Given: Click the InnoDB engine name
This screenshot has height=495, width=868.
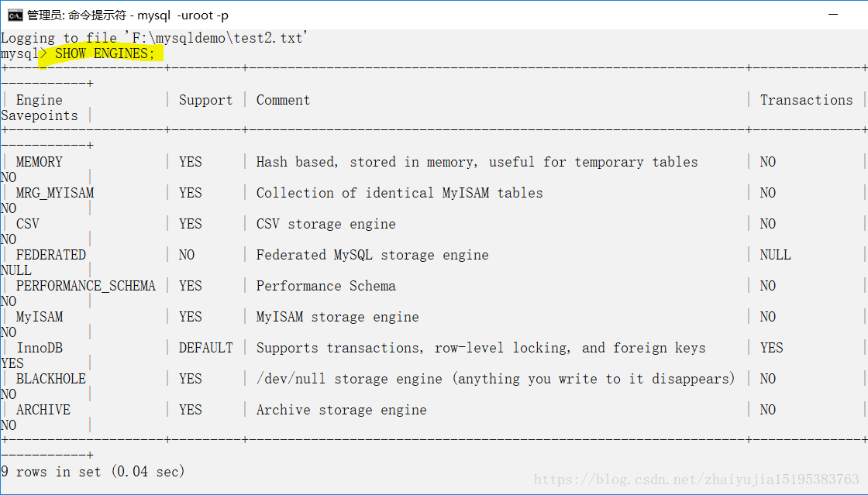Looking at the screenshot, I should point(40,348).
